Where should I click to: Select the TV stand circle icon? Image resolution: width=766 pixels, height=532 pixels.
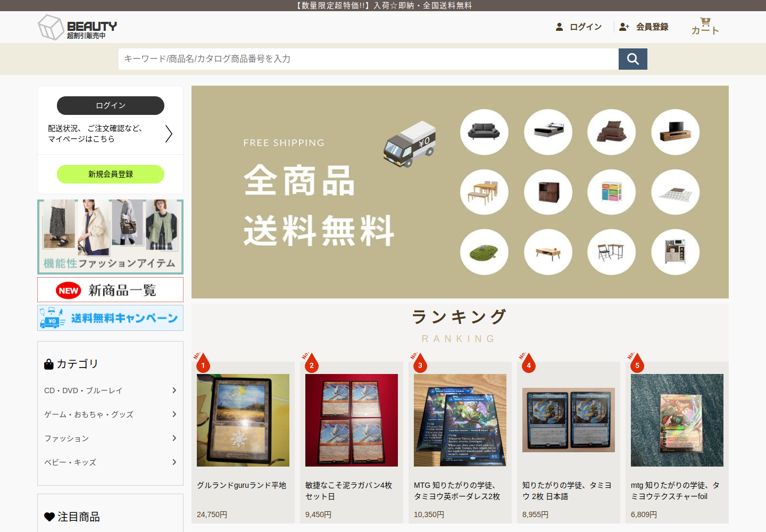point(676,132)
